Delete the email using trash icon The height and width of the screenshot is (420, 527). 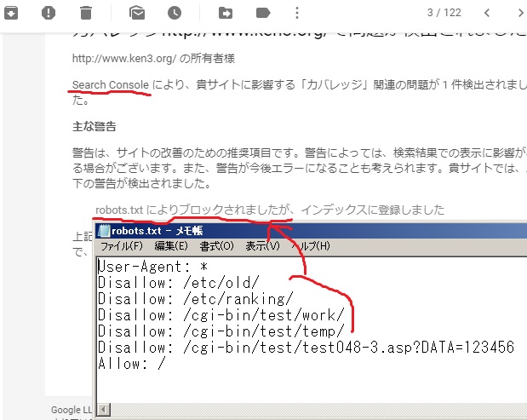86,13
